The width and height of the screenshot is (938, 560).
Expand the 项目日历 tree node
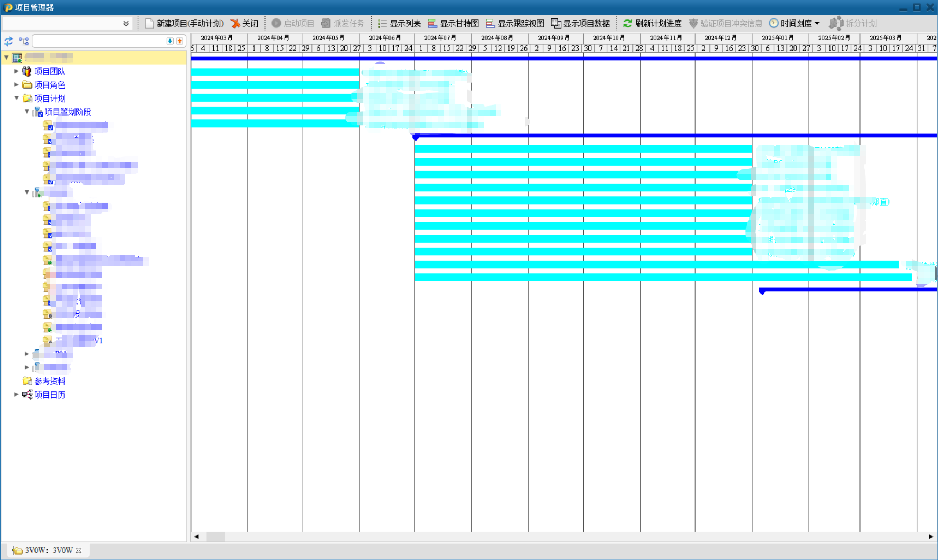pos(16,394)
